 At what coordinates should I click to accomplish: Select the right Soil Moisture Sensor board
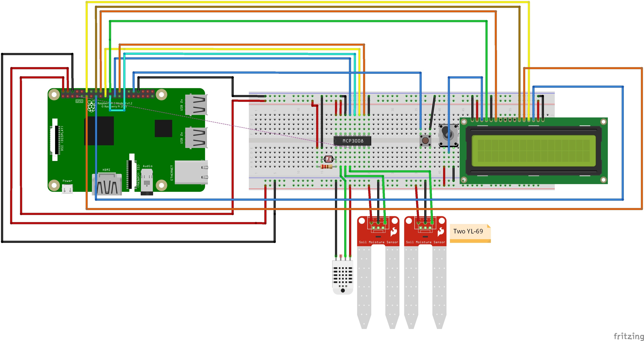(425, 272)
